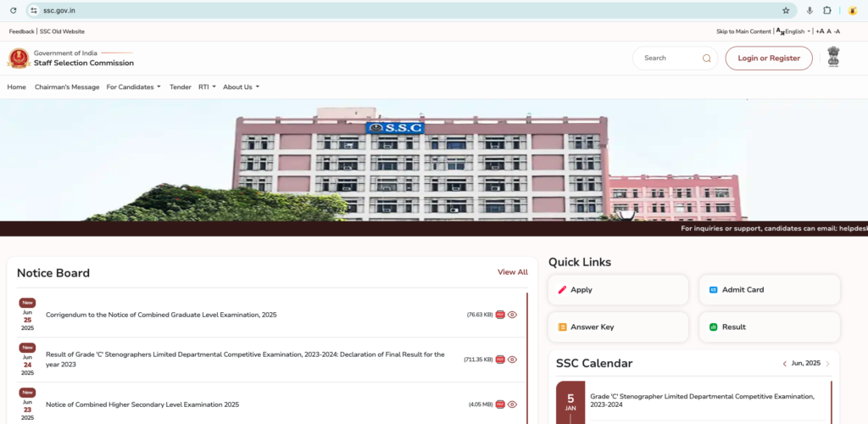The width and height of the screenshot is (868, 424).
Task: Open the Admit Card quick link card
Action: point(770,289)
